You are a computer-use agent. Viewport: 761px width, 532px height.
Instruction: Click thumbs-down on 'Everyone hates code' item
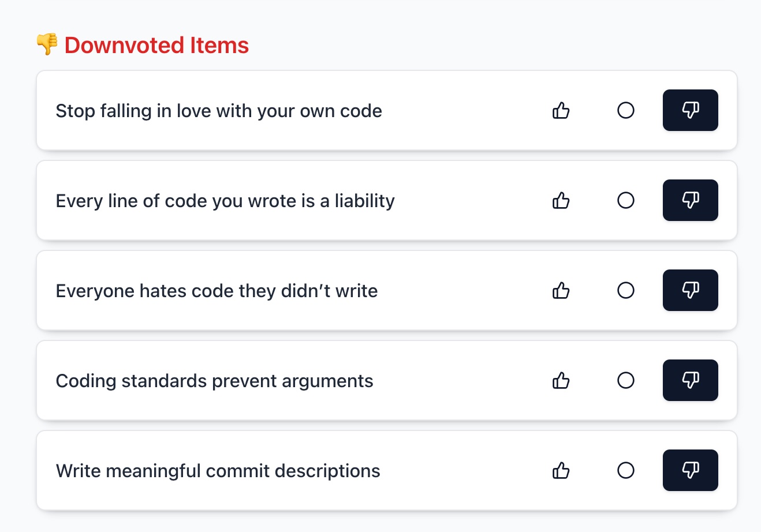[x=691, y=290]
